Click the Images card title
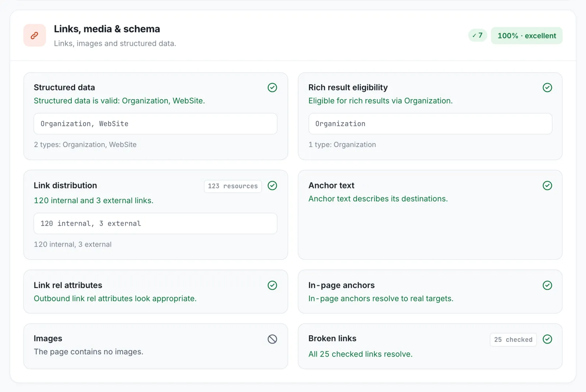 pyautogui.click(x=48, y=339)
